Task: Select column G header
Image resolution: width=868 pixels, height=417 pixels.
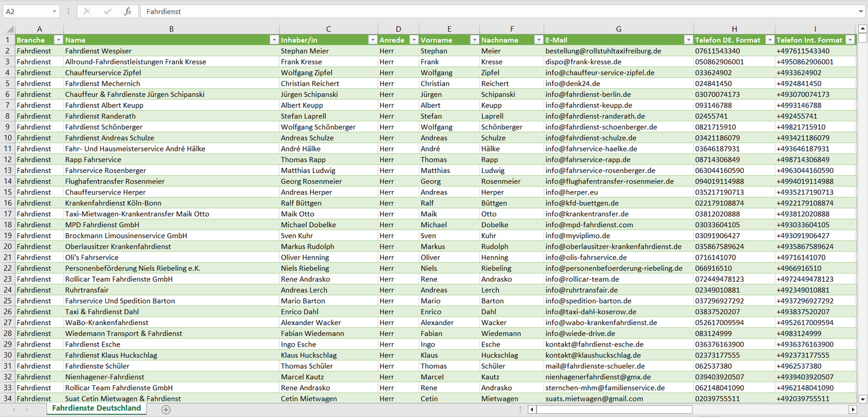Action: (x=618, y=29)
